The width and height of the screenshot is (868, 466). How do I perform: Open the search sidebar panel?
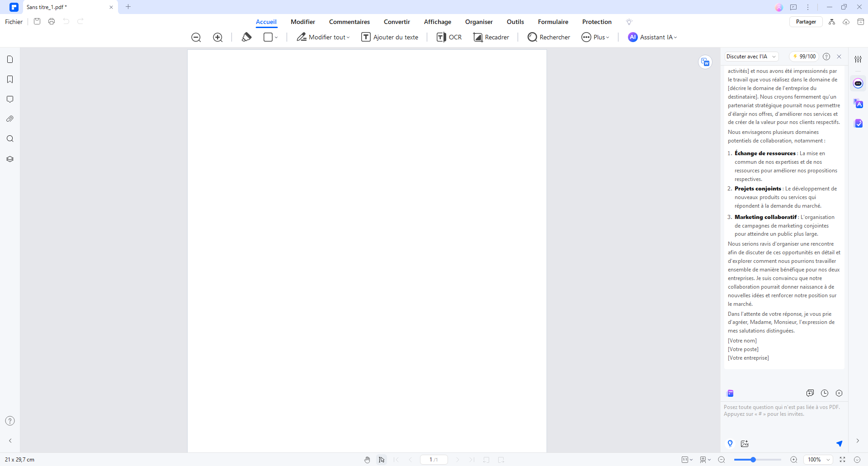(10, 139)
